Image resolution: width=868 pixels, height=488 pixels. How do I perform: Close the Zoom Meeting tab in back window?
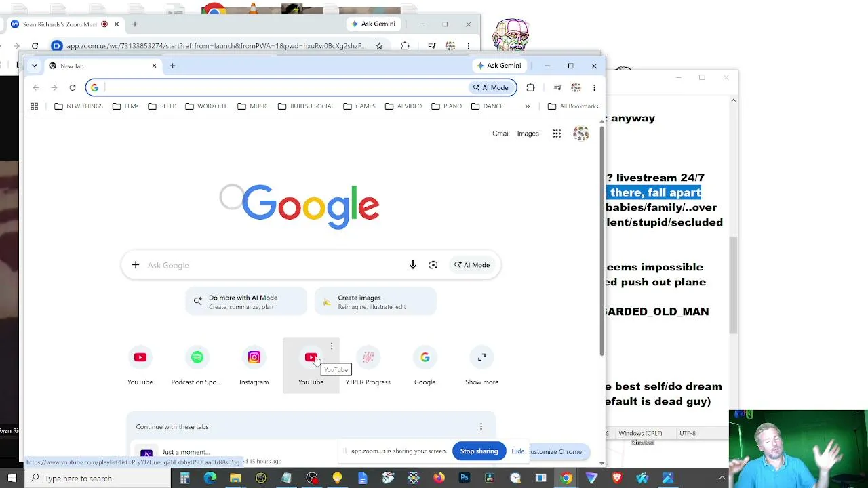point(117,24)
